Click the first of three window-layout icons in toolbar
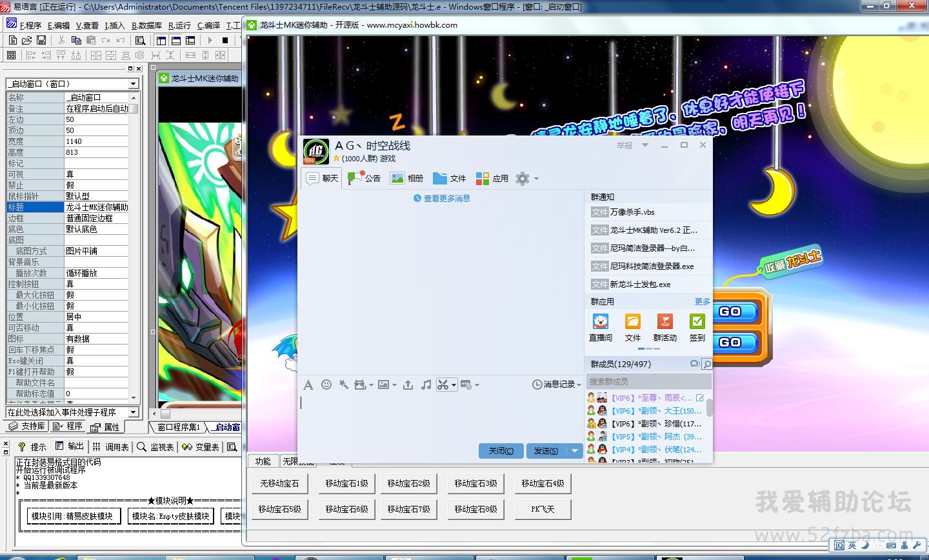Screen dimensions: 929x560 click(161, 40)
